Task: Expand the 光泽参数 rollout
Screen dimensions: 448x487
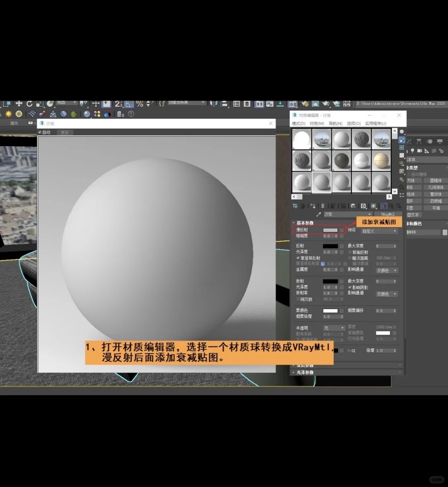Action: coord(305,372)
